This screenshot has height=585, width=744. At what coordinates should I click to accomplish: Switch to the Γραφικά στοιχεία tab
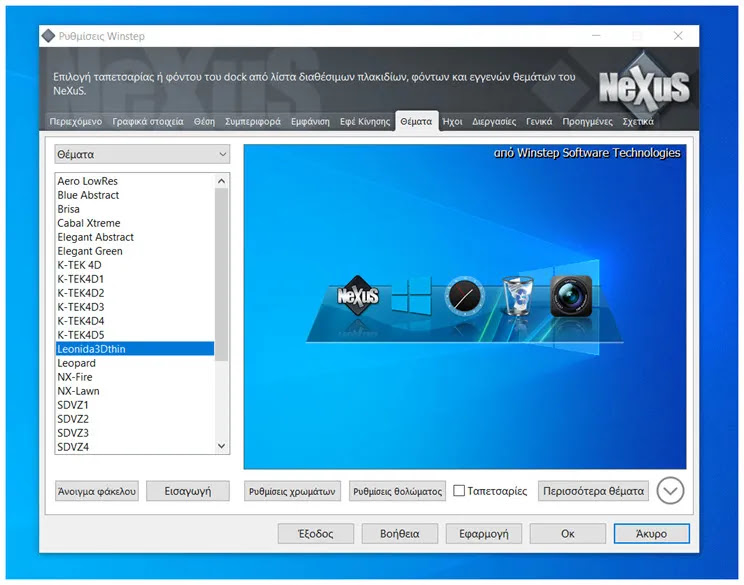(148, 121)
